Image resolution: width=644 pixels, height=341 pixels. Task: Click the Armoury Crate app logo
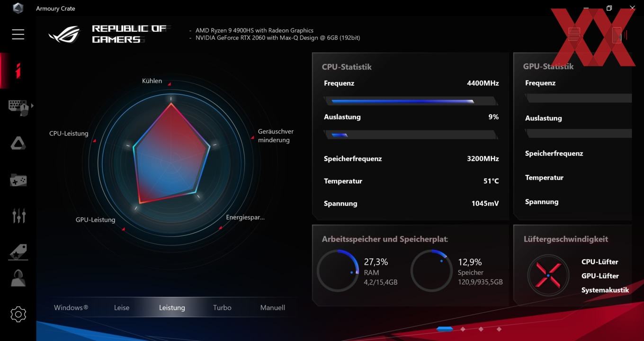click(18, 8)
